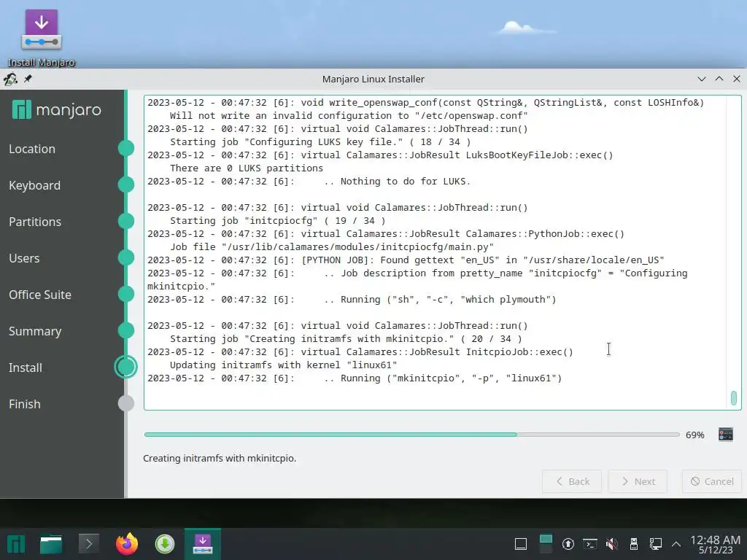Open the network connections tray icon
Image resolution: width=747 pixels, height=560 pixels.
656,544
